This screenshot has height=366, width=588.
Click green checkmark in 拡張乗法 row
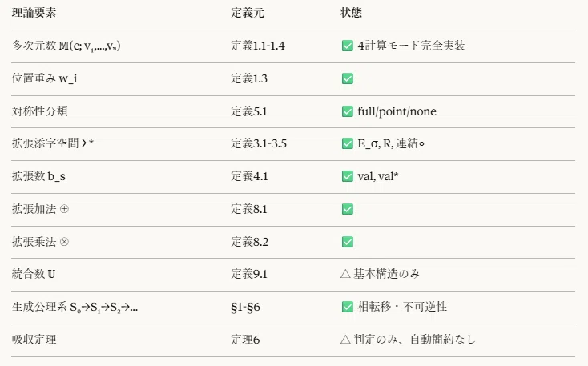click(x=348, y=242)
